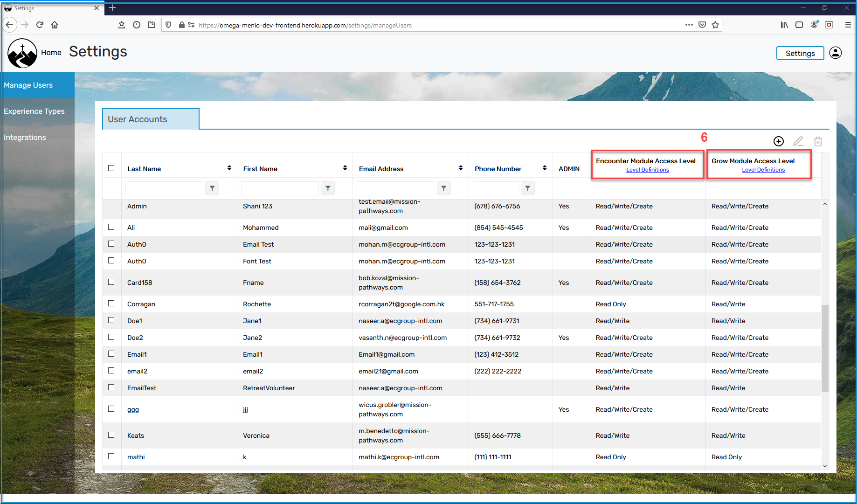Image resolution: width=857 pixels, height=504 pixels.
Task: Click the phone number (555) 666-7778
Action: pyautogui.click(x=498, y=435)
